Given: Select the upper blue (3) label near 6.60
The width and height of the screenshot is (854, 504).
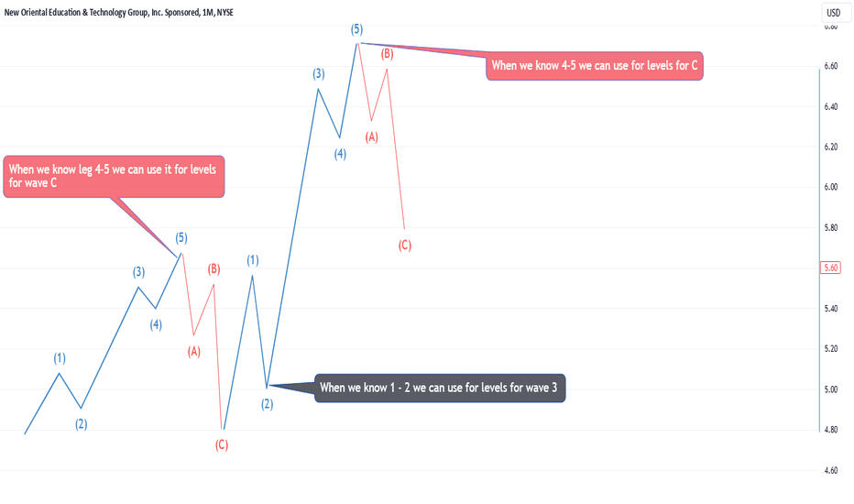Looking at the screenshot, I should pos(319,73).
